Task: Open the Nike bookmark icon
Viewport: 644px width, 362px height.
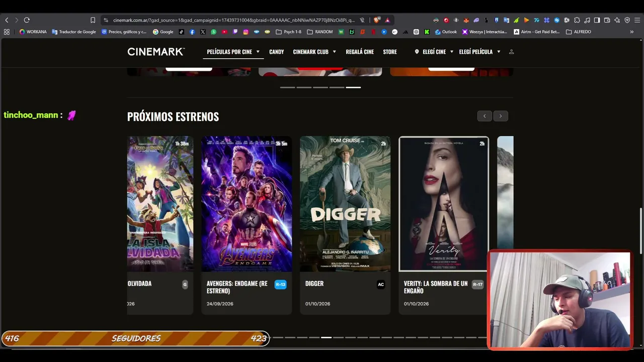Action: [394, 32]
